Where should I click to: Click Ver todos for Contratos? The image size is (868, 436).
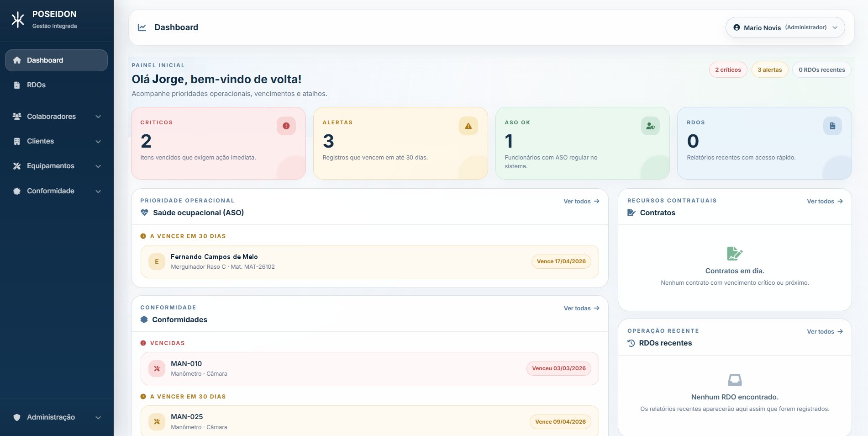pos(824,201)
